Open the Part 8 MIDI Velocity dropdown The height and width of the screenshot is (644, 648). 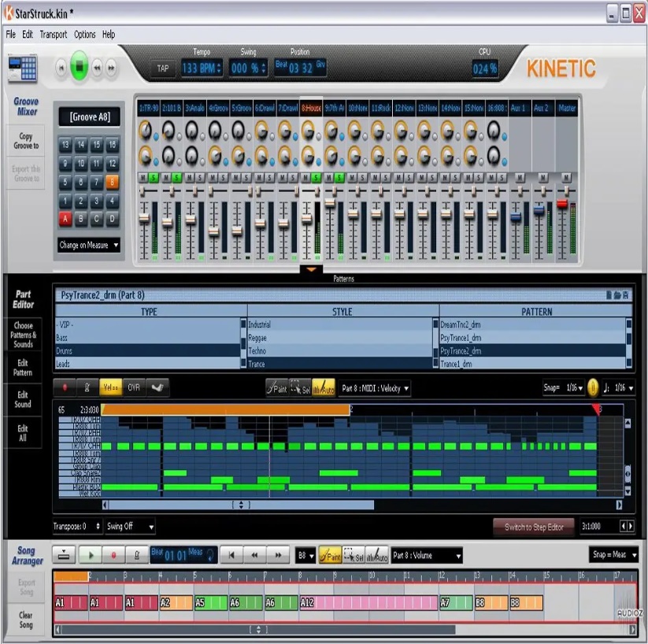tap(375, 388)
